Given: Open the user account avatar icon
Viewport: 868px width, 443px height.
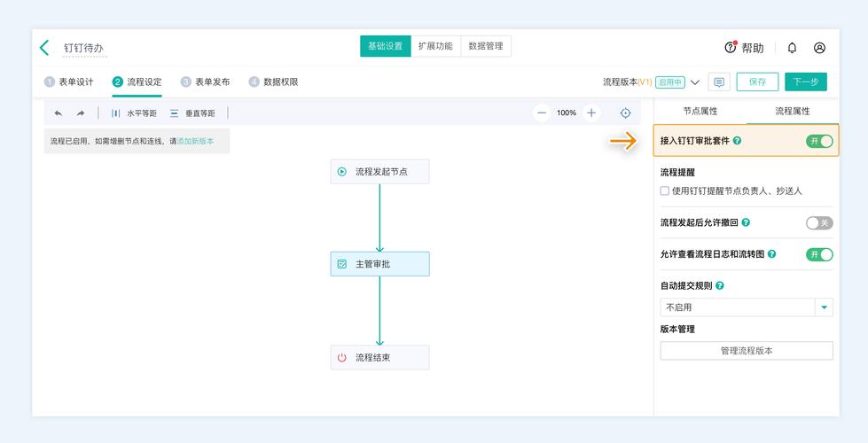Looking at the screenshot, I should (820, 48).
